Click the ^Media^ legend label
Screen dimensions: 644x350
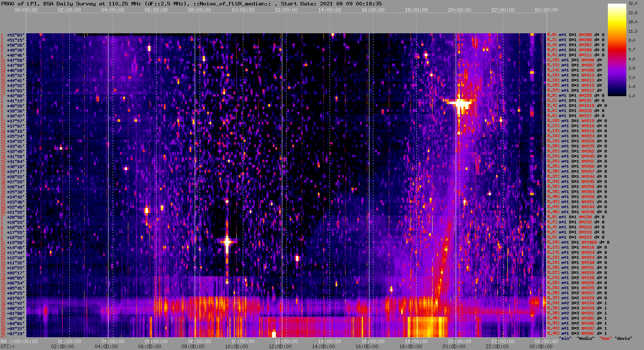pos(585,338)
